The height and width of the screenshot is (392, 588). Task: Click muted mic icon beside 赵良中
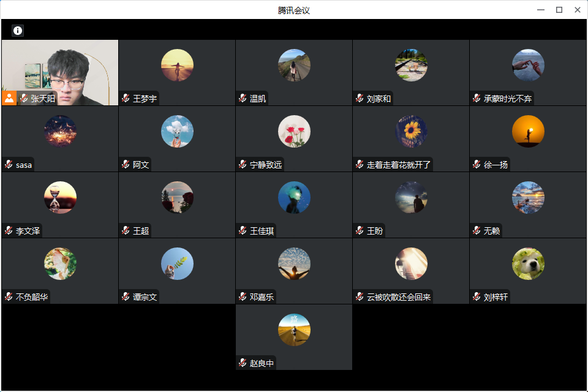[x=243, y=363]
